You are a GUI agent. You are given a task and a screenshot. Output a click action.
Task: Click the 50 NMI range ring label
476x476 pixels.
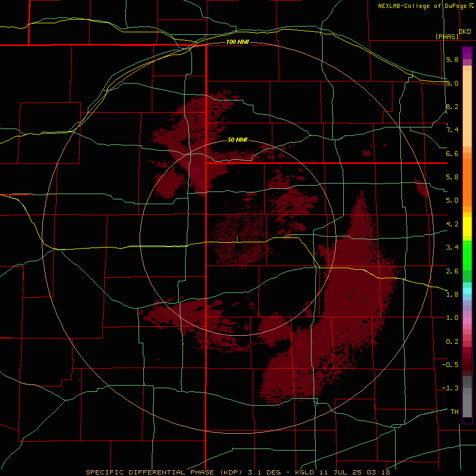237,140
